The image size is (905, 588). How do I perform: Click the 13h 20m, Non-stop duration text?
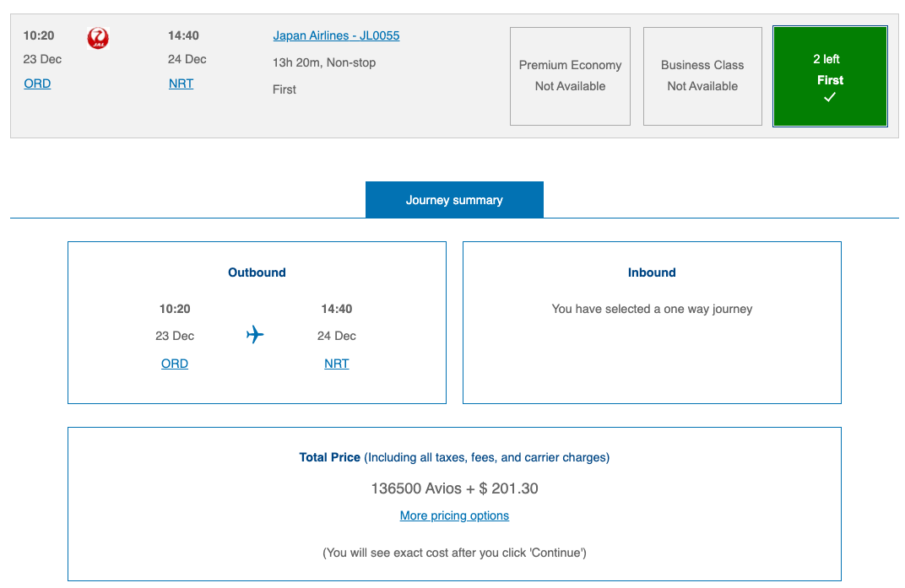(x=324, y=62)
